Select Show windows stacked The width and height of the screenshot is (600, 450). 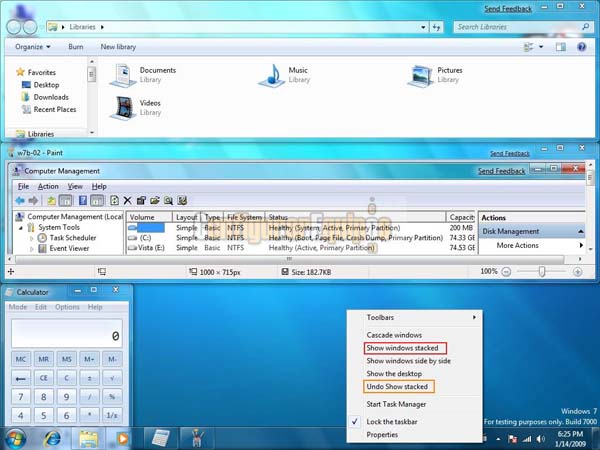point(403,348)
